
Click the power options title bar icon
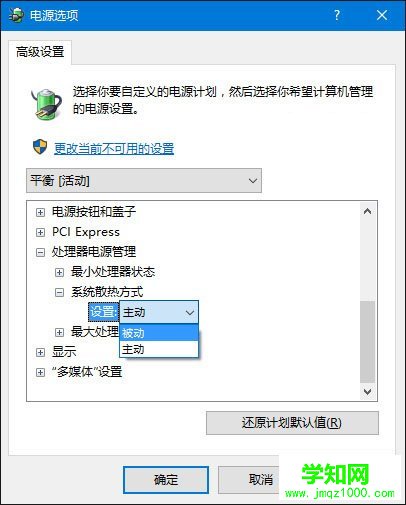click(16, 15)
